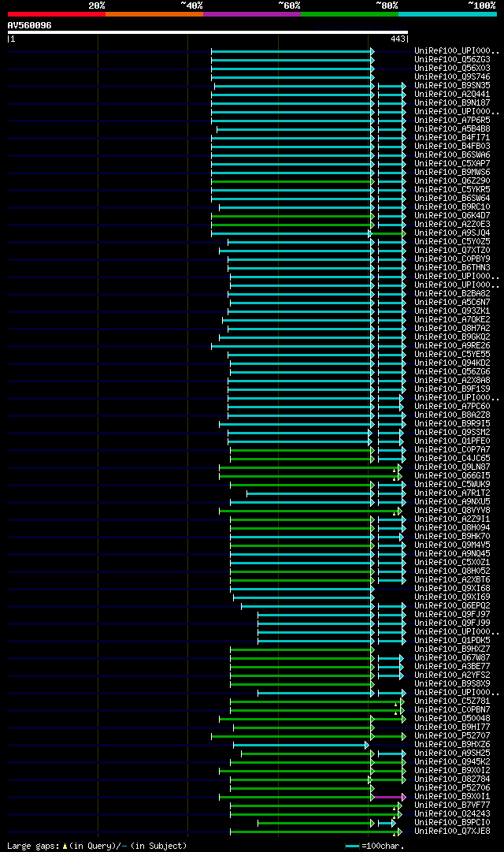Image resolution: width=504 pixels, height=852 pixels.
Task: Click hit label UniRef100_A7R1T2
Action: click(452, 494)
